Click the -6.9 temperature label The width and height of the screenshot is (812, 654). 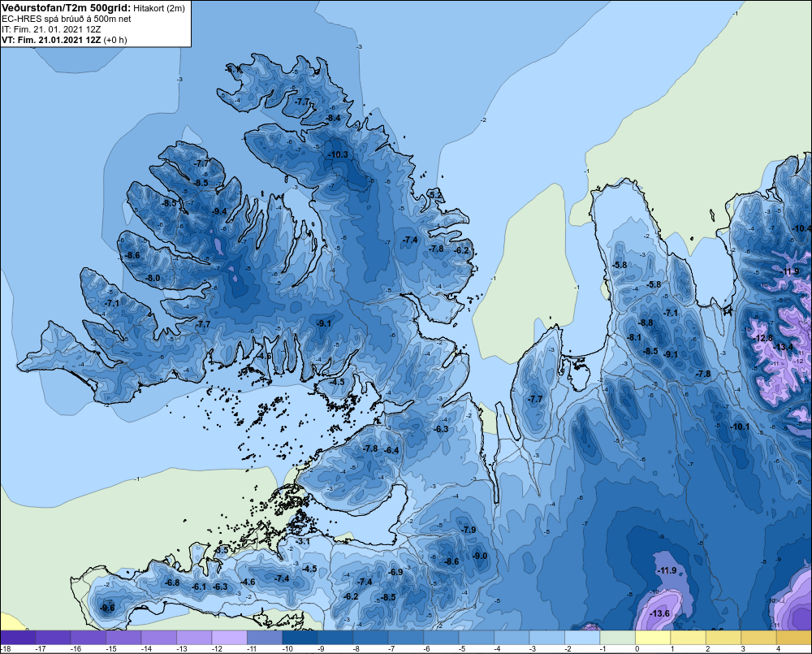(395, 572)
